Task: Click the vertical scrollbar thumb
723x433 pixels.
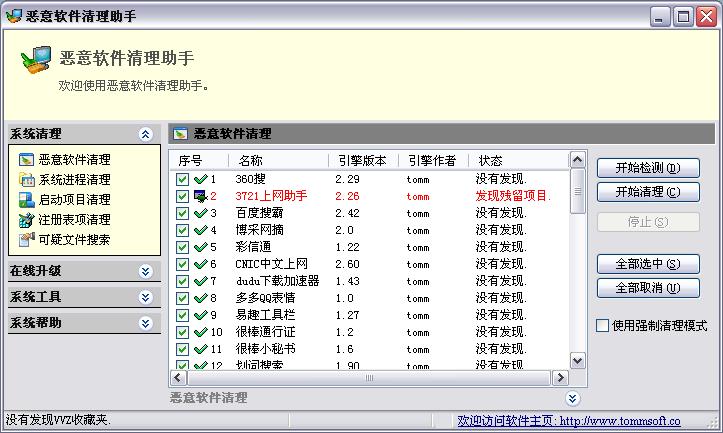Action: (x=578, y=191)
